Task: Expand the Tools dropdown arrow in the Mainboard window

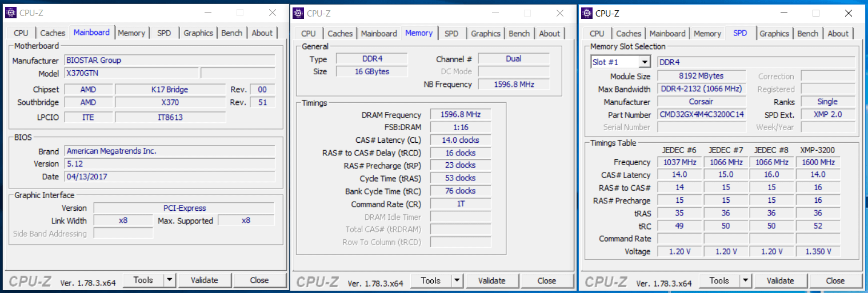Action: 169,280
